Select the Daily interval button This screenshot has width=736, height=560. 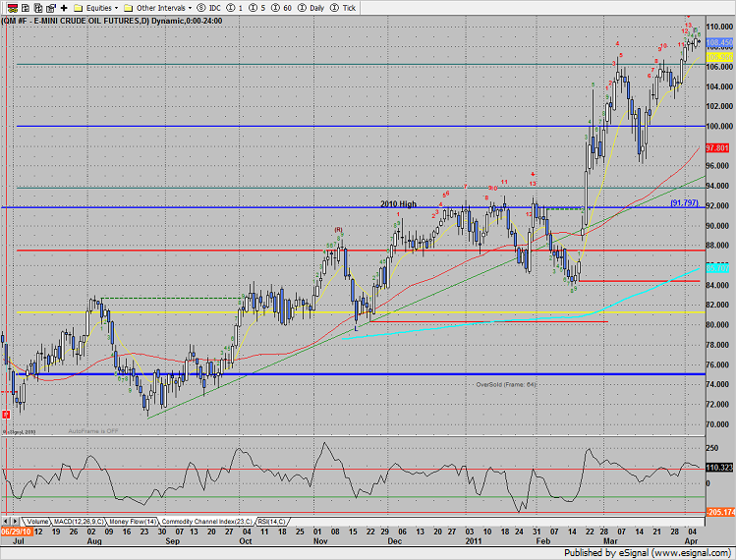pos(311,8)
